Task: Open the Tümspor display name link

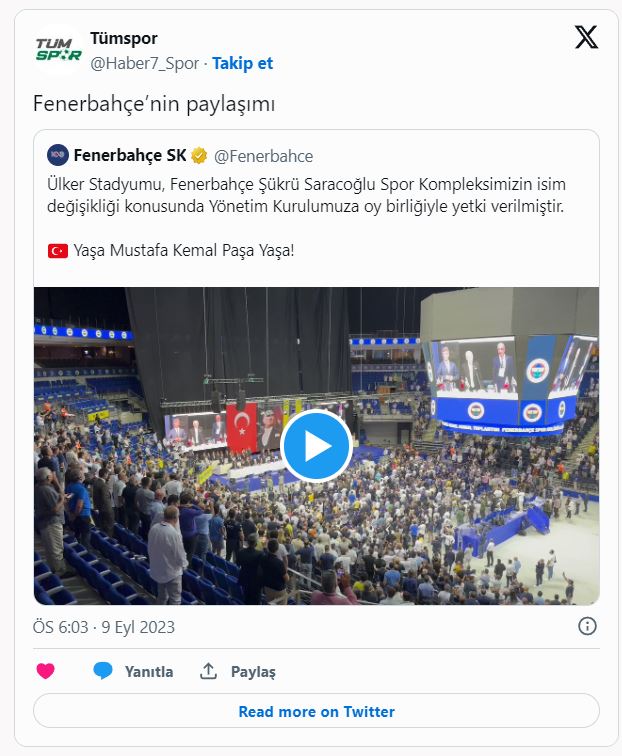Action: pos(124,39)
